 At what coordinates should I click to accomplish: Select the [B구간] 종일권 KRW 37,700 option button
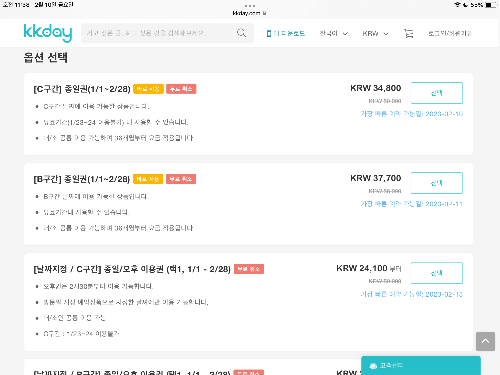click(437, 183)
